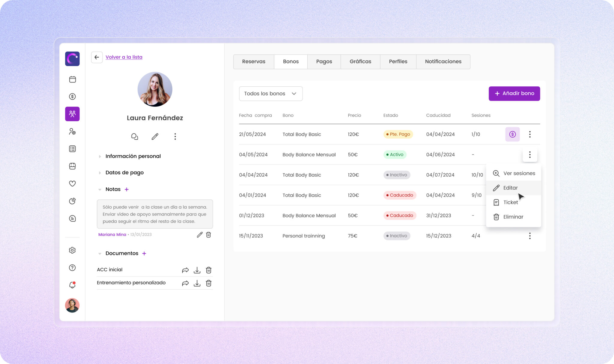Click the ACC inicial document name
The width and height of the screenshot is (614, 364).
tap(110, 270)
